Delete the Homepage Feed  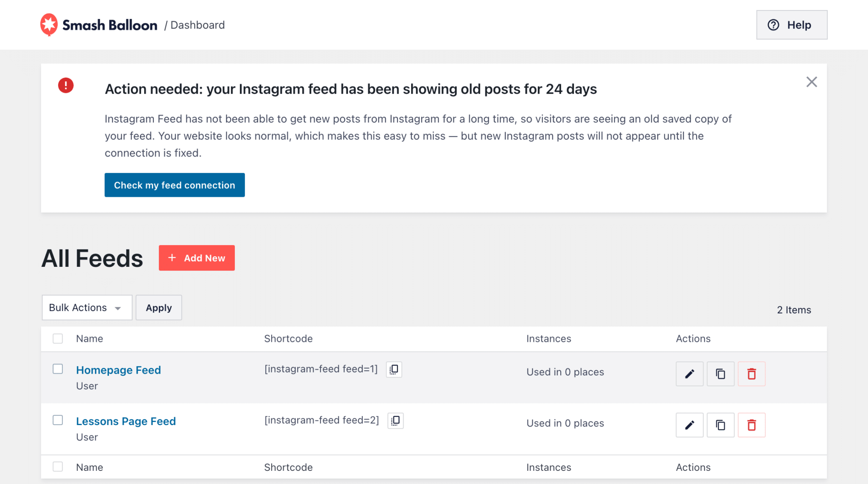click(x=751, y=374)
